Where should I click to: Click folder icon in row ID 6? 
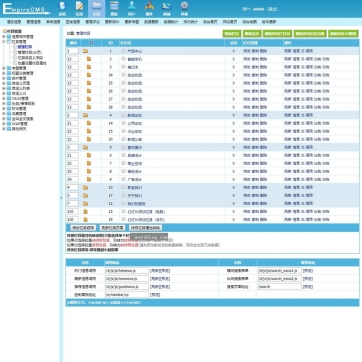pos(89,155)
